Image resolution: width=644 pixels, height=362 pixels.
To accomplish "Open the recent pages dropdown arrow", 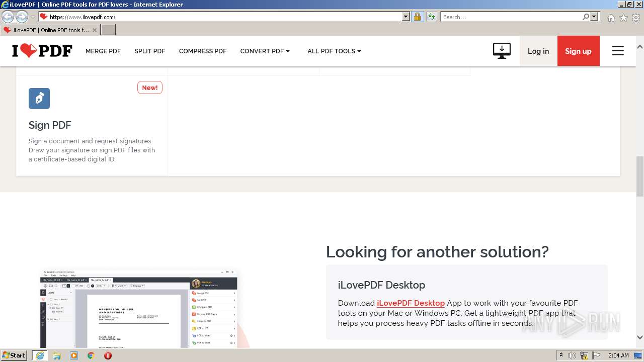I will [x=33, y=17].
